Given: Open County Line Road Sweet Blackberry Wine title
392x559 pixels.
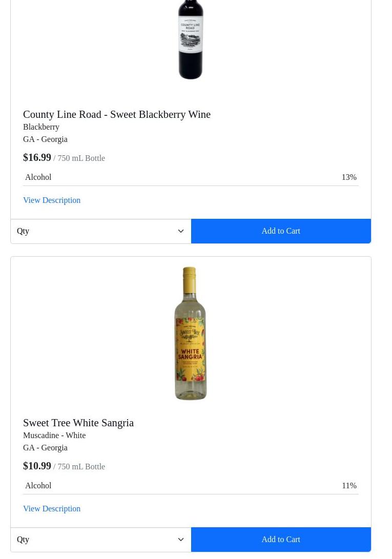Looking at the screenshot, I should pos(117,114).
